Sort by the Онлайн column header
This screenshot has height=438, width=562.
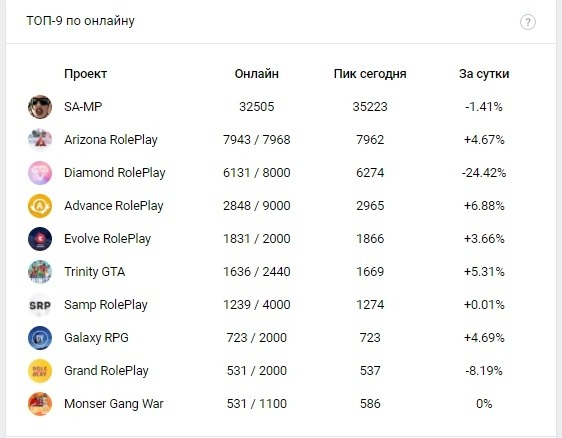pyautogui.click(x=257, y=73)
